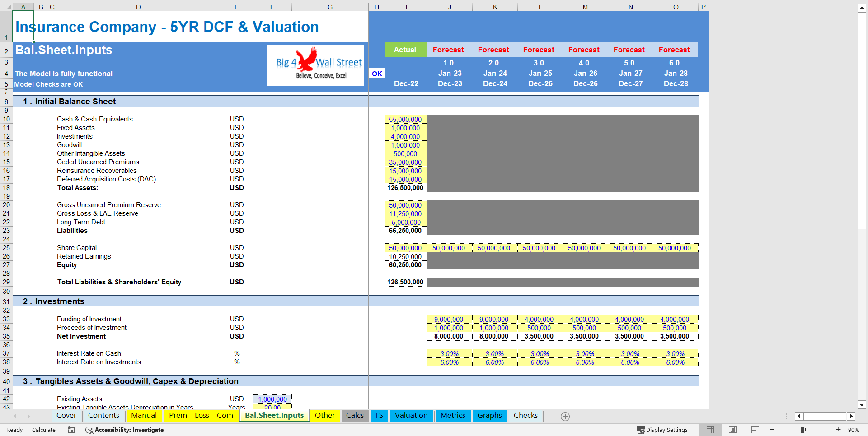Switch to Normal view in the status bar

tap(710, 430)
